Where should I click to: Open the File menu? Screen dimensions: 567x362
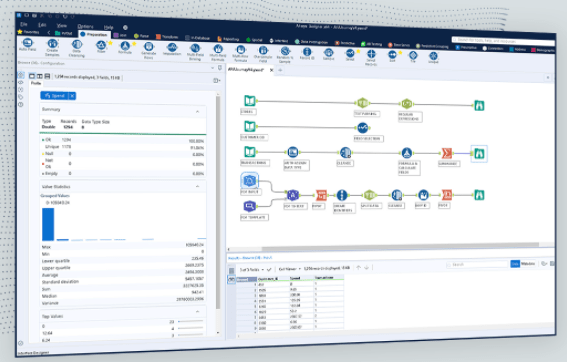point(24,24)
